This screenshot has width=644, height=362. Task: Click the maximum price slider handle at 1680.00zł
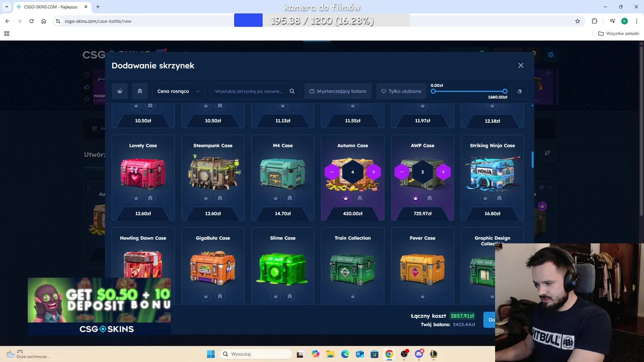[x=505, y=91]
